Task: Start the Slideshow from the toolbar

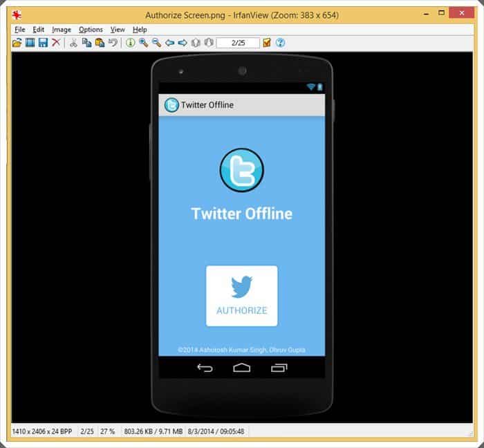Action: [x=30, y=43]
